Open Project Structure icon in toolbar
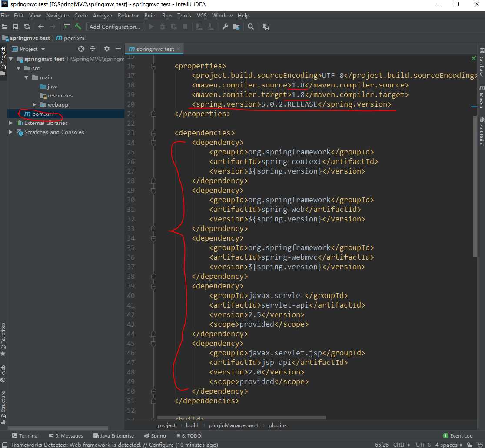This screenshot has width=485, height=448. [236, 27]
